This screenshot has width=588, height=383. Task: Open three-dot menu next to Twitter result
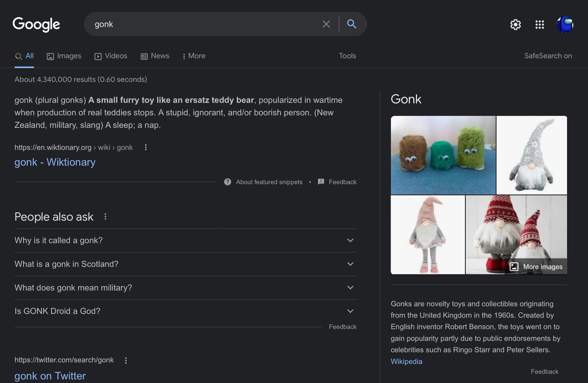coord(126,360)
